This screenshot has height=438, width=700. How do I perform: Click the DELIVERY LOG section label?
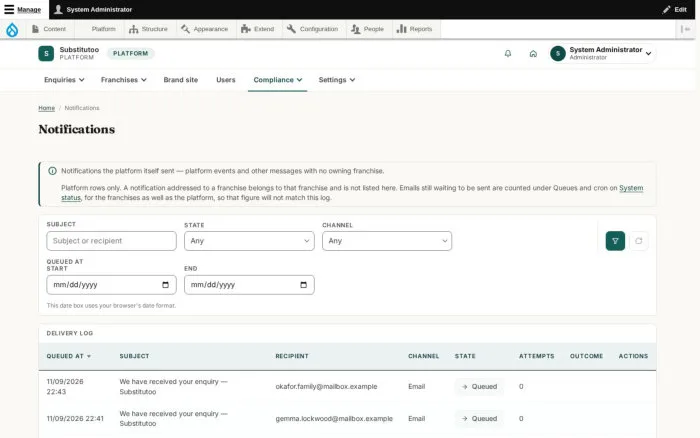coord(70,334)
